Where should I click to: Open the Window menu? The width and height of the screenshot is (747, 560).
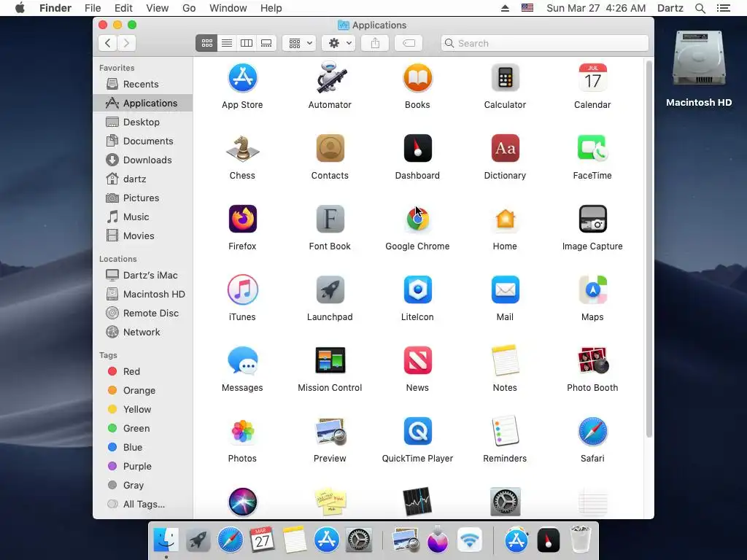click(228, 8)
